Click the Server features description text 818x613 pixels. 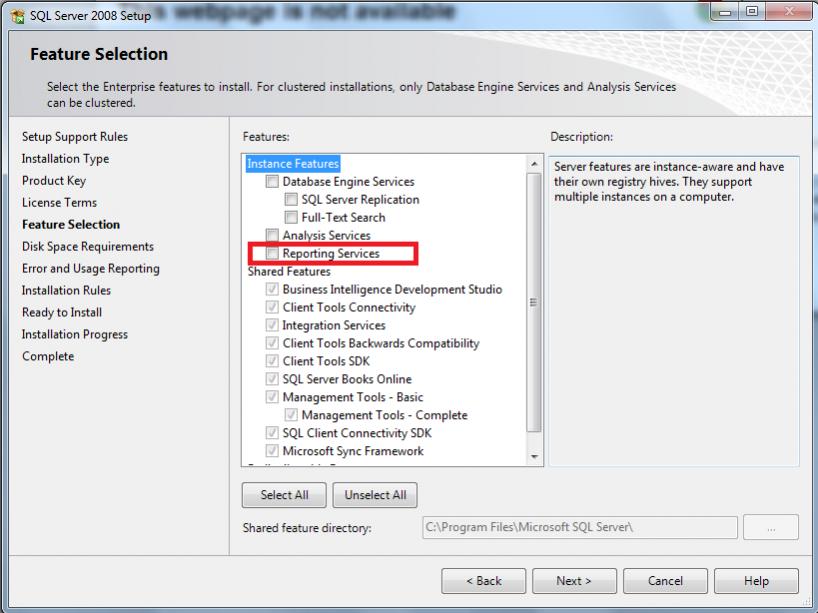click(x=669, y=182)
